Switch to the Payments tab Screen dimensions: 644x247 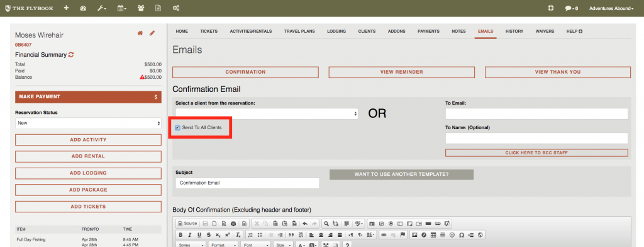[x=428, y=32]
